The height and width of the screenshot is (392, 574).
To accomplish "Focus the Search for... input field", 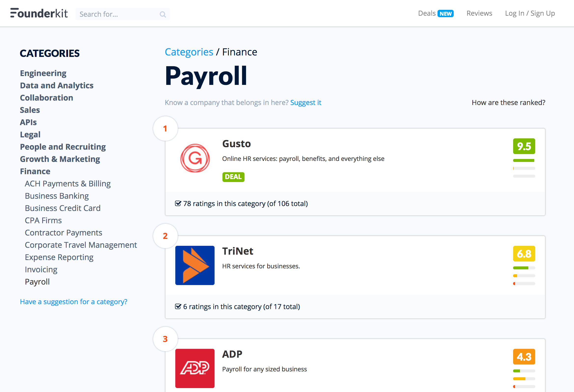I will 123,14.
